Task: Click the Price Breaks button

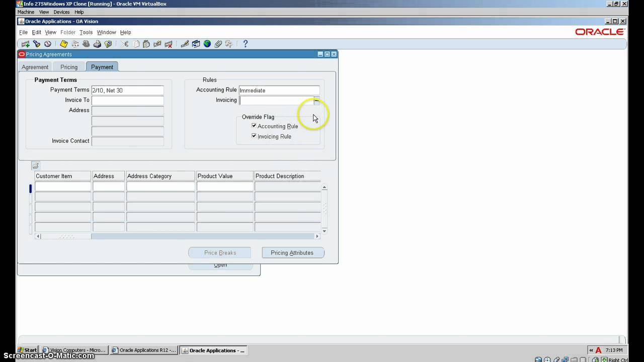Action: (220, 253)
